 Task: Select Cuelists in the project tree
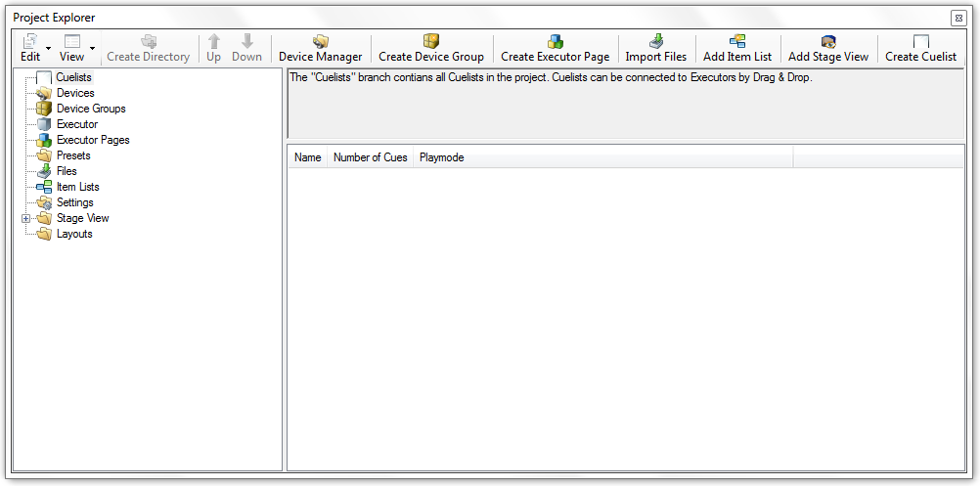click(73, 77)
